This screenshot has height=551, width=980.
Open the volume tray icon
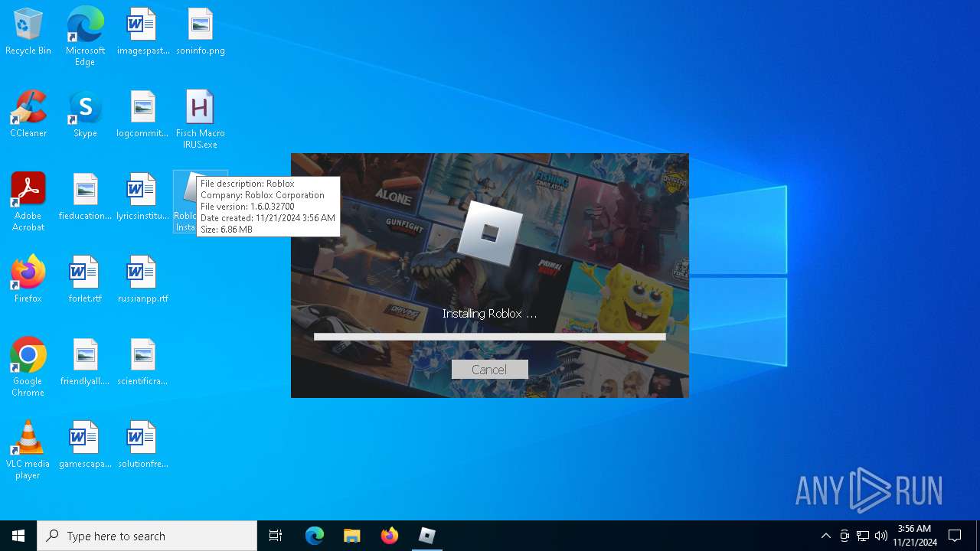pyautogui.click(x=881, y=536)
